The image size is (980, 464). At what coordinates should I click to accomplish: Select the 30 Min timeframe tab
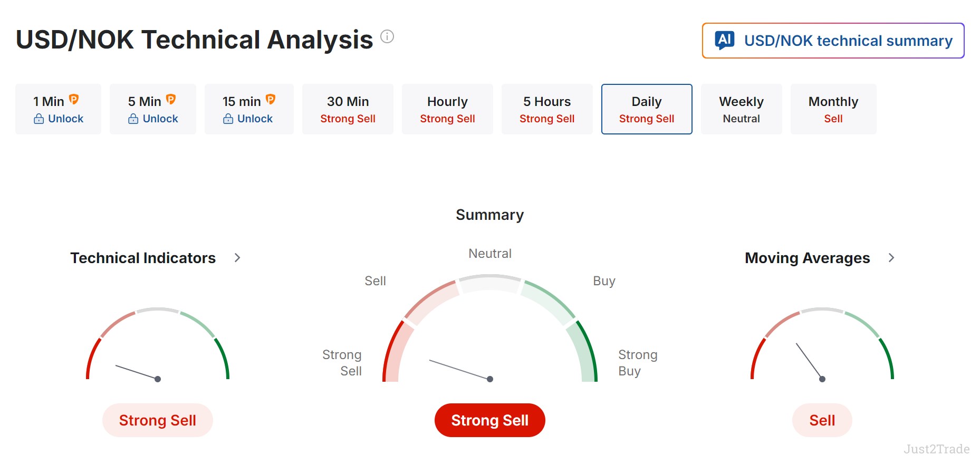348,109
